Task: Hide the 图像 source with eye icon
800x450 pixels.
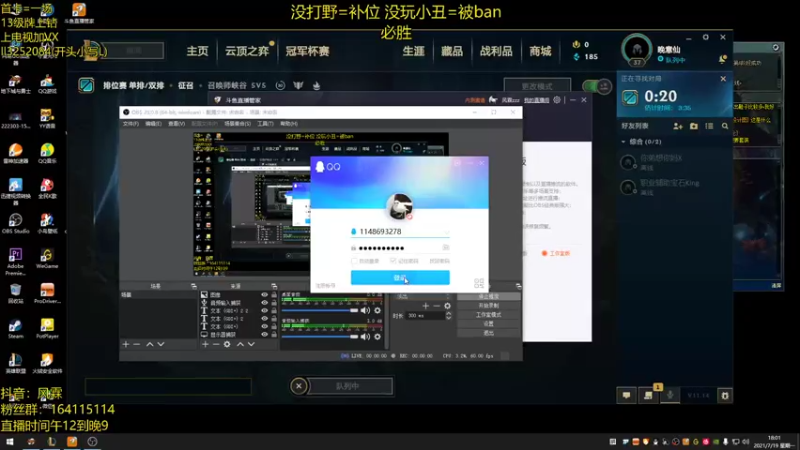Action: [264, 295]
